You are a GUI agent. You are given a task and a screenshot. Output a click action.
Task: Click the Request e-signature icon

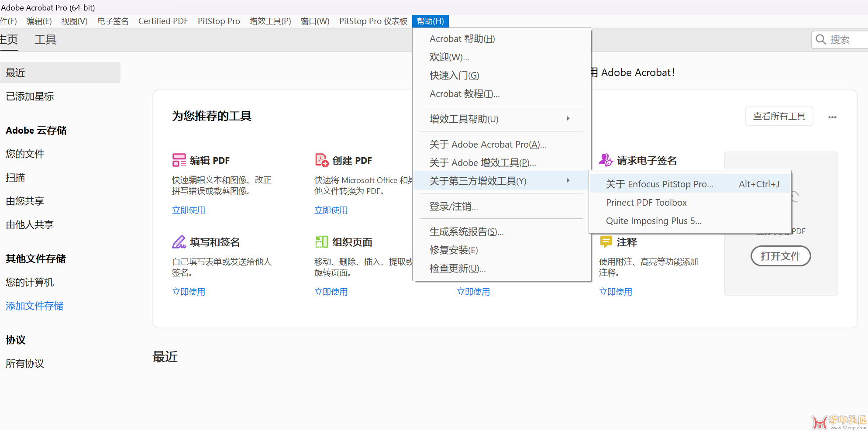pos(606,160)
